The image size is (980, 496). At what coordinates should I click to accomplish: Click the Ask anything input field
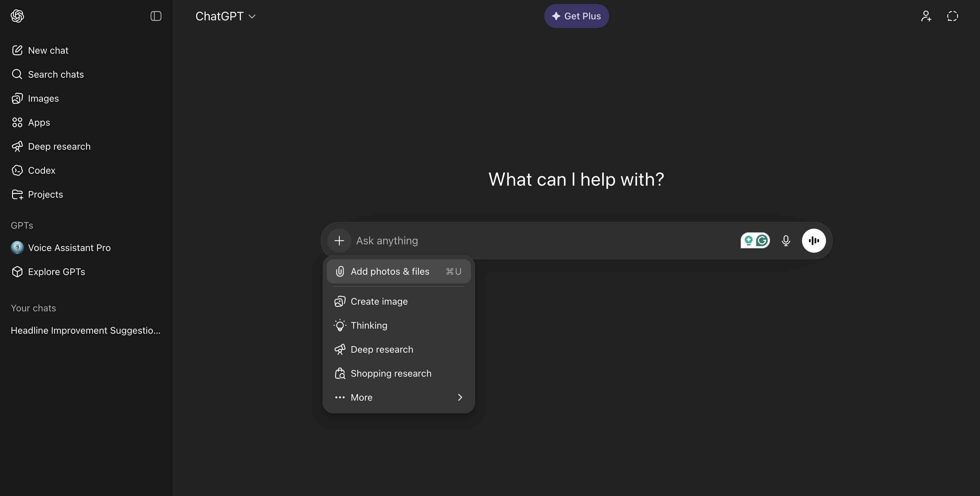click(533, 240)
